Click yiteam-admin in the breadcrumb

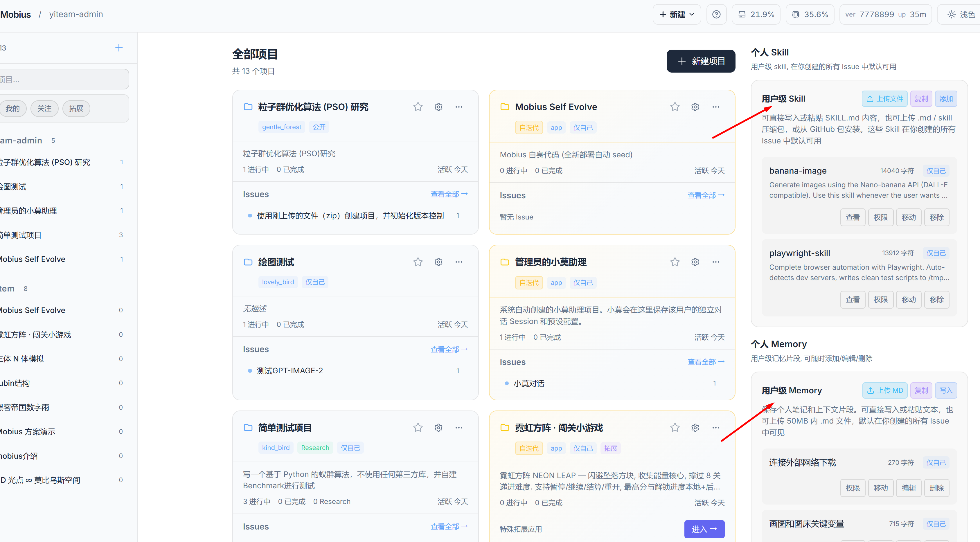[x=76, y=15]
